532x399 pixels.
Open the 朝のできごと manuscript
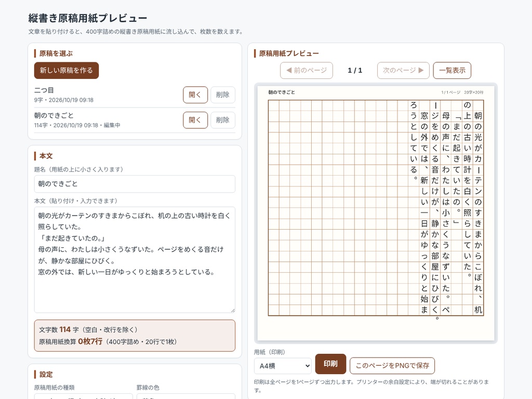point(195,120)
